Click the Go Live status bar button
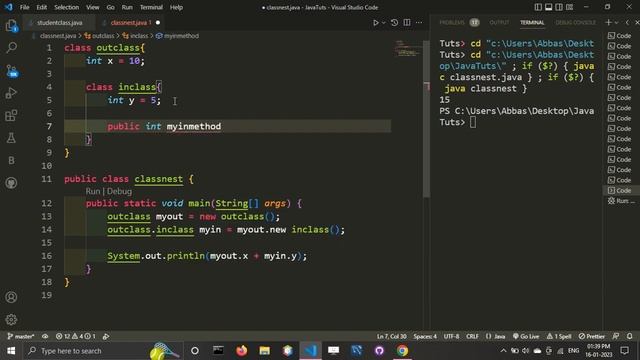 526,336
